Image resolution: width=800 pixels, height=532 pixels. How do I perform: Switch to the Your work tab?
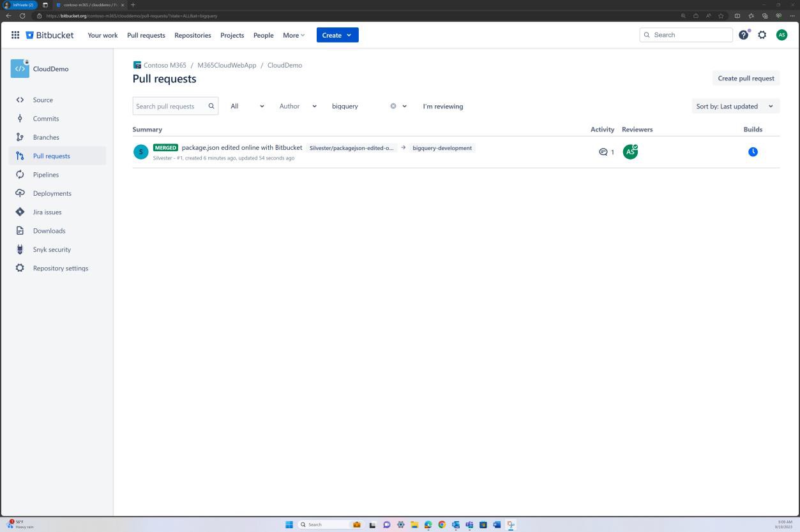click(102, 35)
